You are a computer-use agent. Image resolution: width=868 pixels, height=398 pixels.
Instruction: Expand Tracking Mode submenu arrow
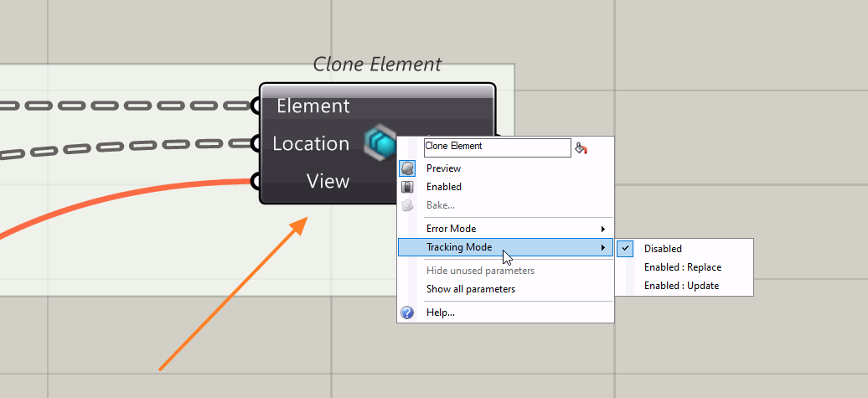(x=603, y=247)
